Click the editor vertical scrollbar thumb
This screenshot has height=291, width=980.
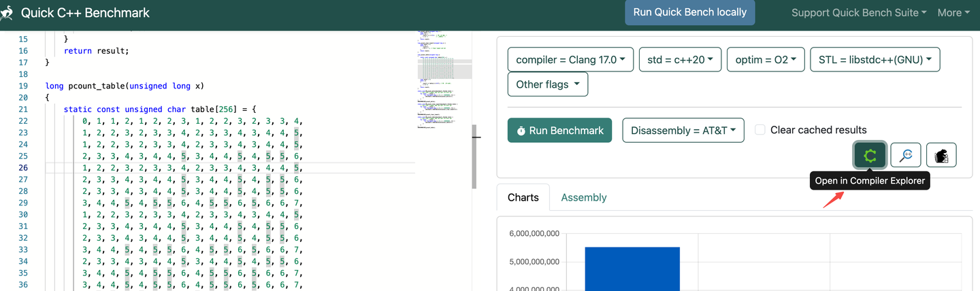[474, 156]
